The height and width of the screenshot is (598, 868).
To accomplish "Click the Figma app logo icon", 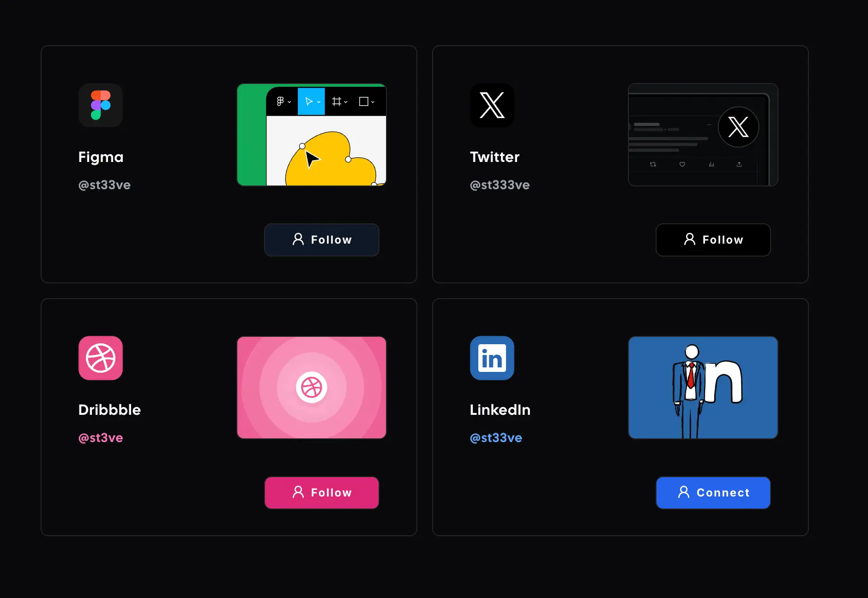I will click(x=101, y=105).
